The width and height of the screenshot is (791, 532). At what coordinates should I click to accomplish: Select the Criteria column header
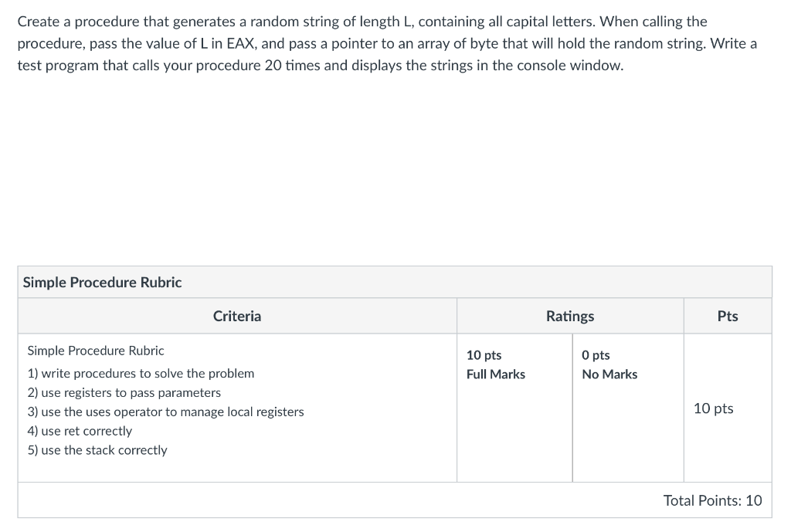(x=237, y=316)
